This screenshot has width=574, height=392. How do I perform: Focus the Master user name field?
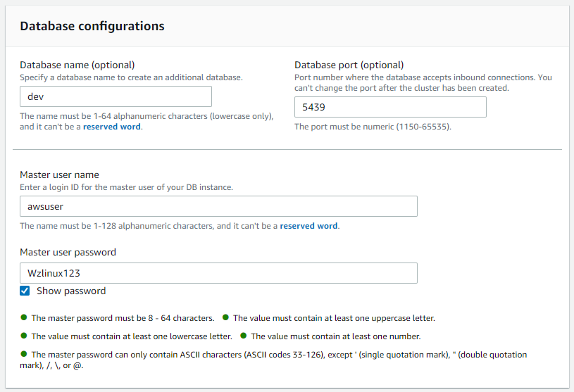point(218,206)
